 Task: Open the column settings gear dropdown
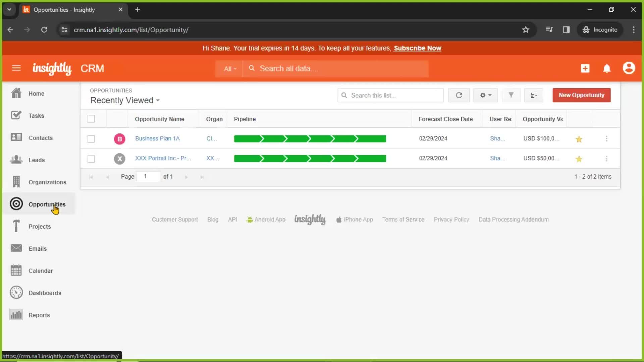pos(485,95)
